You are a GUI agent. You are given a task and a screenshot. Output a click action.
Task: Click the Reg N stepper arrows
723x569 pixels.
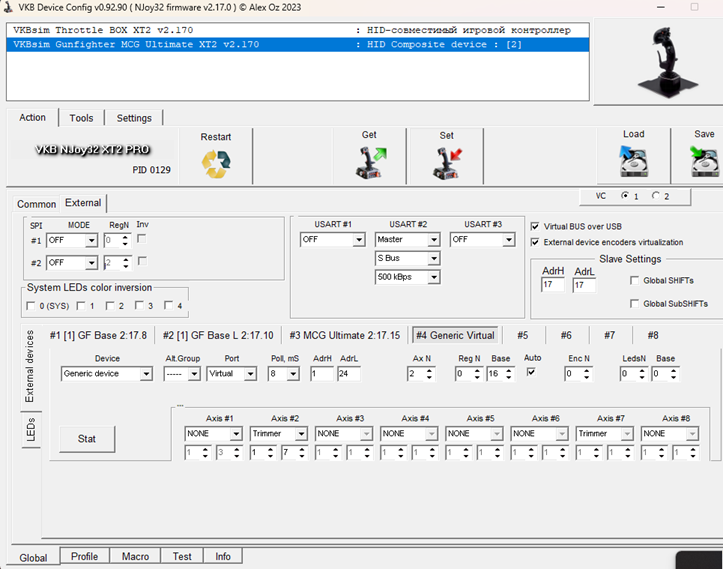point(477,373)
